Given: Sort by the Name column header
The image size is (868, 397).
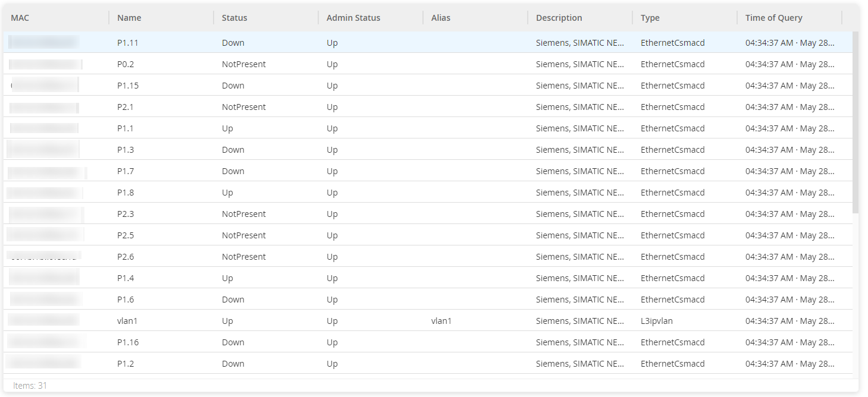Looking at the screenshot, I should pyautogui.click(x=129, y=18).
